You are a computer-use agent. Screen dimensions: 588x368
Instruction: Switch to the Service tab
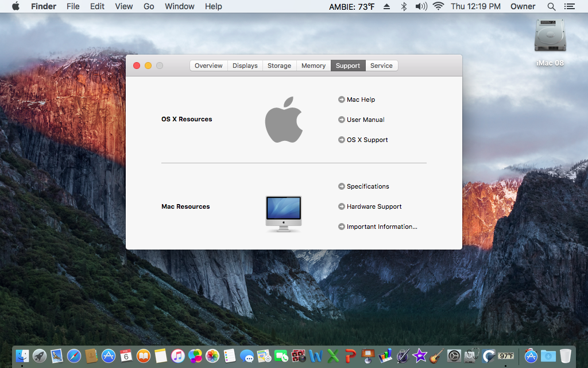coord(381,66)
